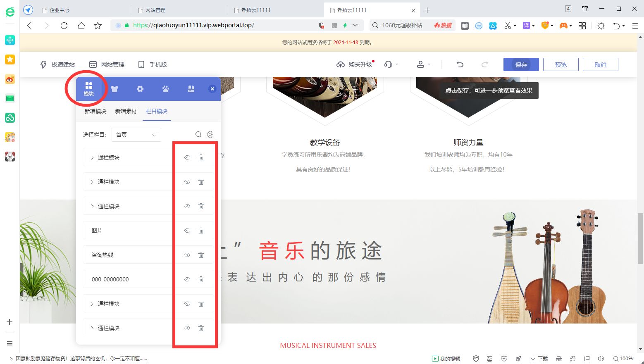Open the account avatar dropdown in the toolbar
The image size is (644, 364).
[x=422, y=64]
